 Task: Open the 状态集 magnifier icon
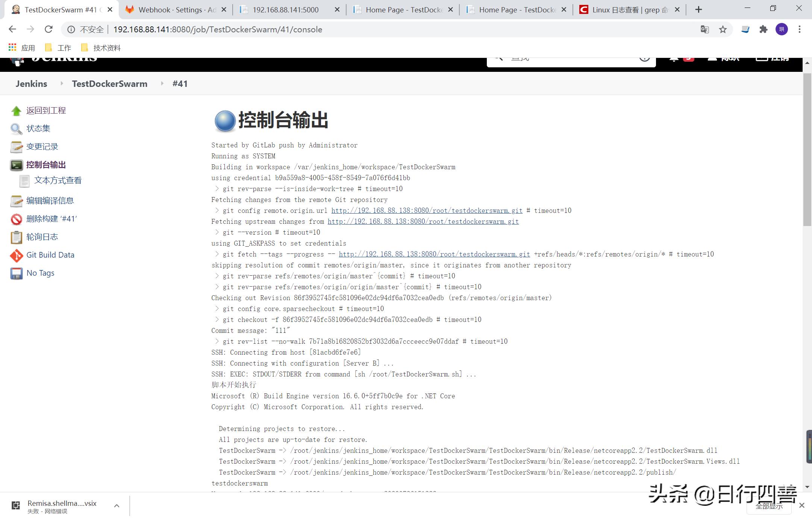click(16, 128)
